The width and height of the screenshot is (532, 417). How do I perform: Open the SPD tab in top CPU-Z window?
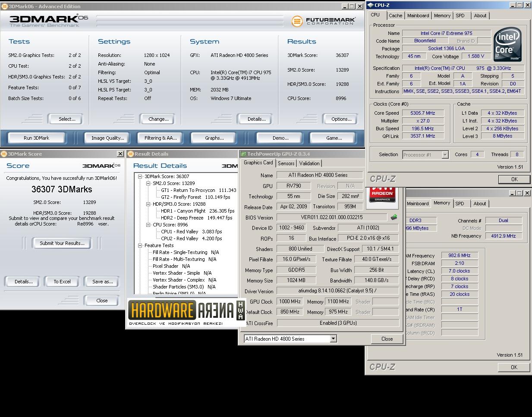tap(460, 16)
